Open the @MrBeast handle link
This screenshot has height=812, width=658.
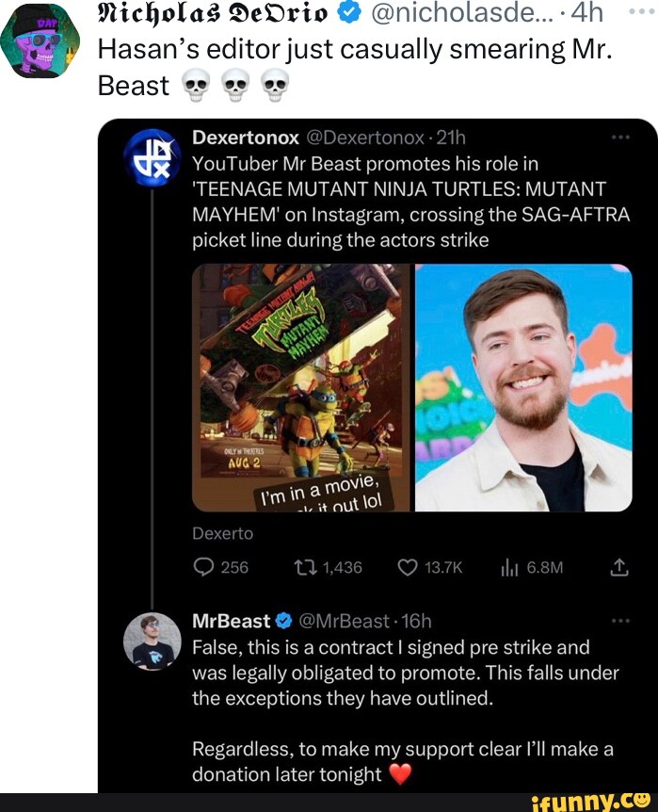click(x=343, y=621)
